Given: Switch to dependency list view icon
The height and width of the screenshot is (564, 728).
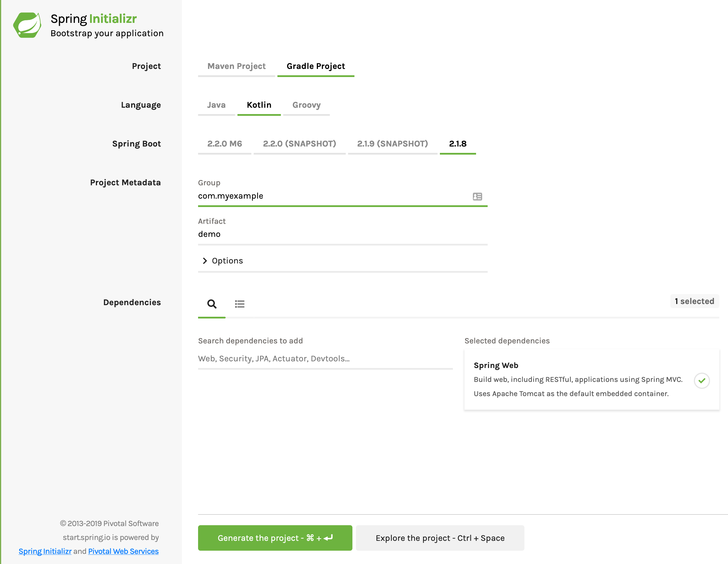Looking at the screenshot, I should tap(240, 304).
